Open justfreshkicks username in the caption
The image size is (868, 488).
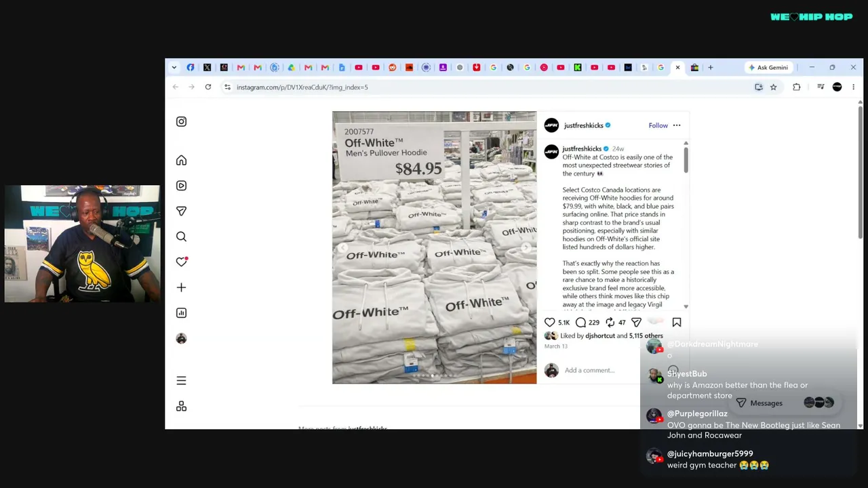(x=582, y=148)
